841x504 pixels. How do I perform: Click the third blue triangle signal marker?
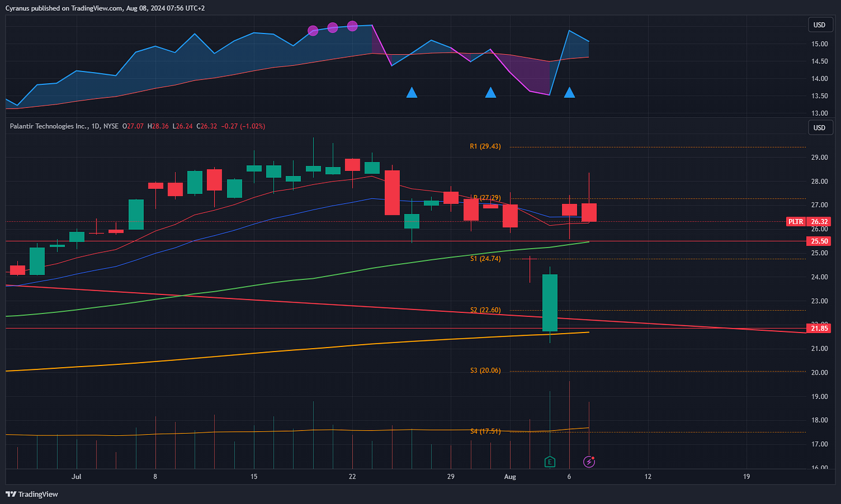tap(570, 92)
